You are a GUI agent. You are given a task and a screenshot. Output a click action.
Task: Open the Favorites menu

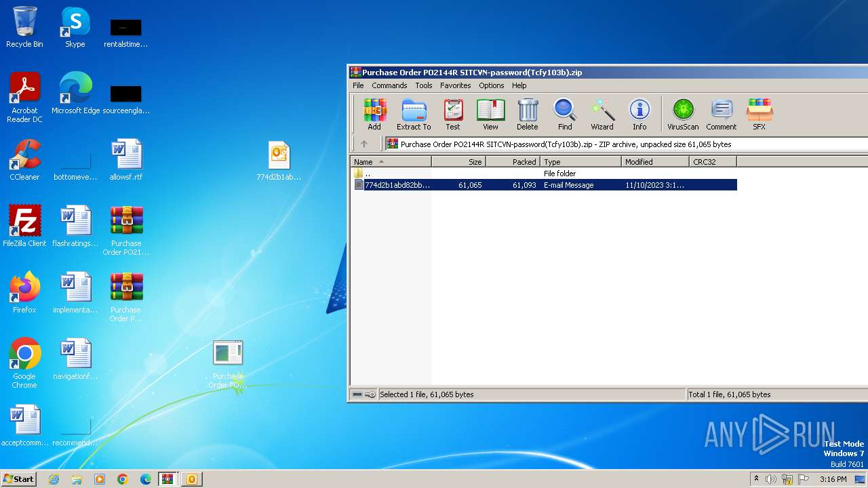pos(456,85)
